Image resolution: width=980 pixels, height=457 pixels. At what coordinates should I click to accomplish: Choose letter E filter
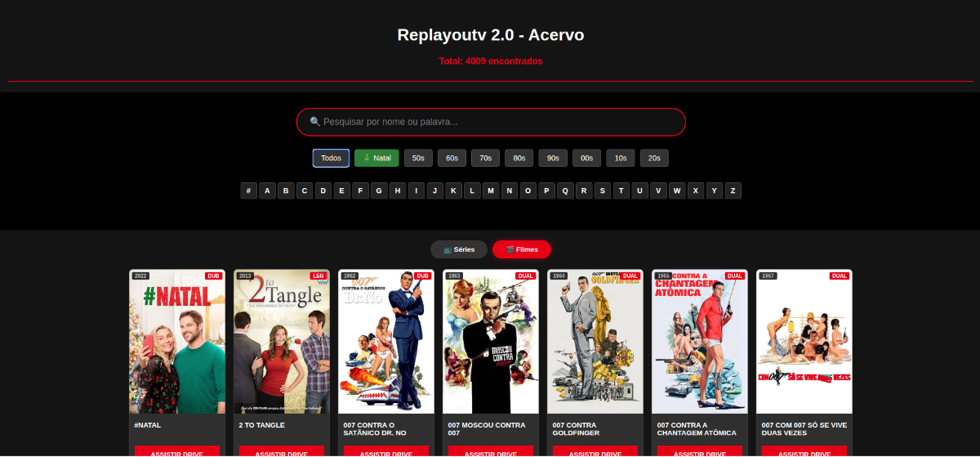pyautogui.click(x=341, y=190)
